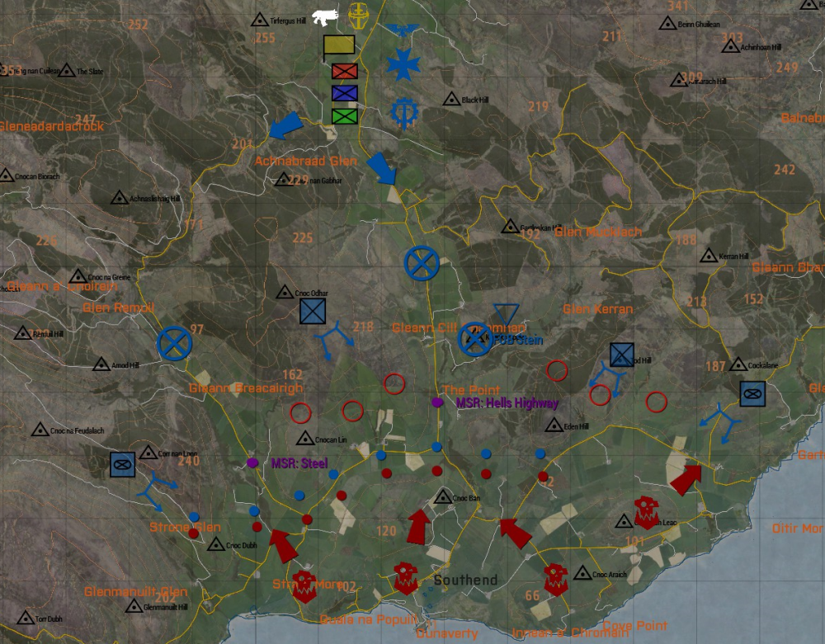Select the green crossed-box unit marker
The width and height of the screenshot is (825, 644).
point(344,116)
